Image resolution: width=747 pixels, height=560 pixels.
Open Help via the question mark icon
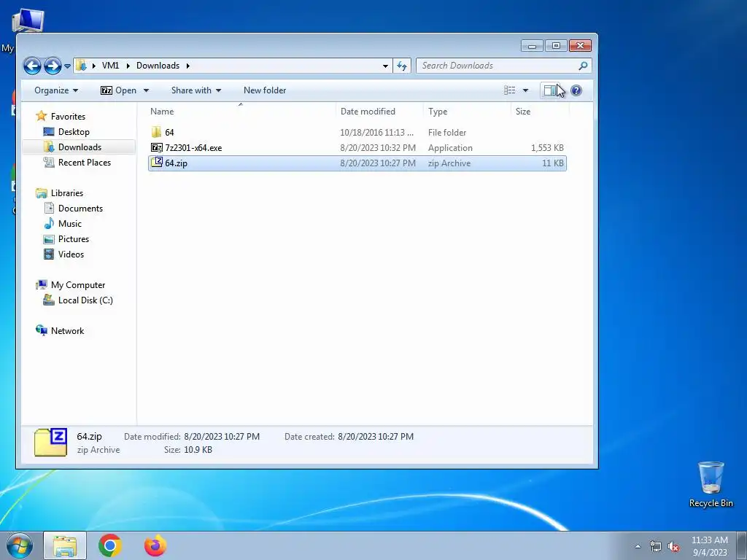pos(576,90)
